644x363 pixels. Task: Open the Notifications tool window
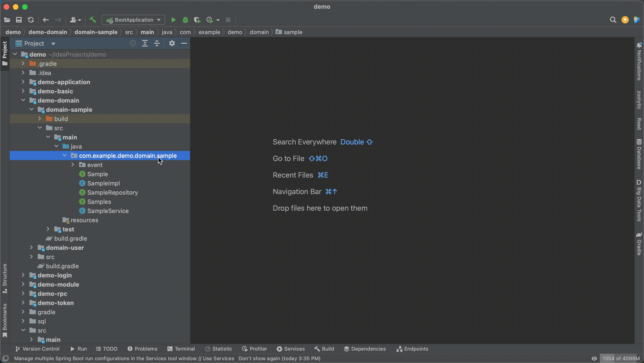(639, 61)
